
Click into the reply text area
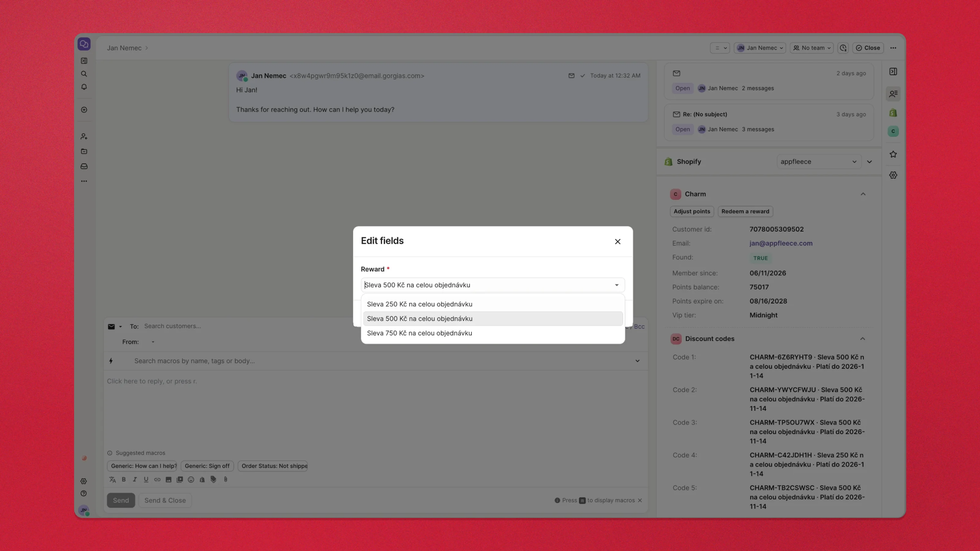[375, 409]
